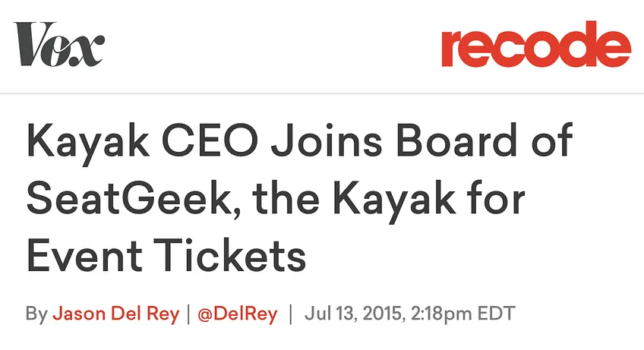Click the surname 'Rey' in author link

(163, 314)
